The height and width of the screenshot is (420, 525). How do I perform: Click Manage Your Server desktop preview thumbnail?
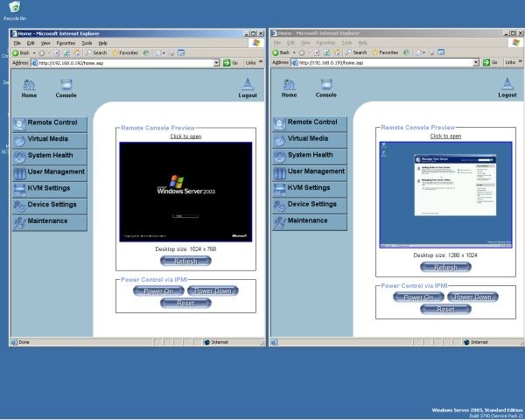[445, 195]
